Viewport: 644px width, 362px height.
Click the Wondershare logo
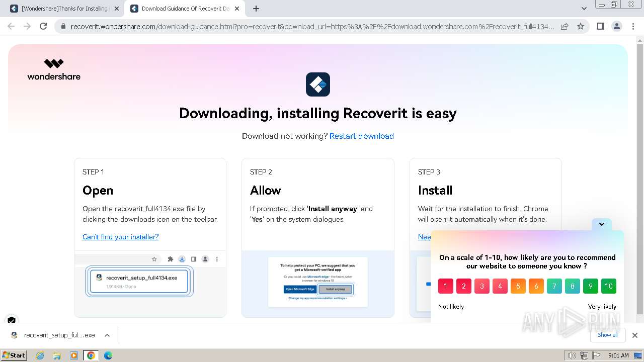click(x=54, y=69)
